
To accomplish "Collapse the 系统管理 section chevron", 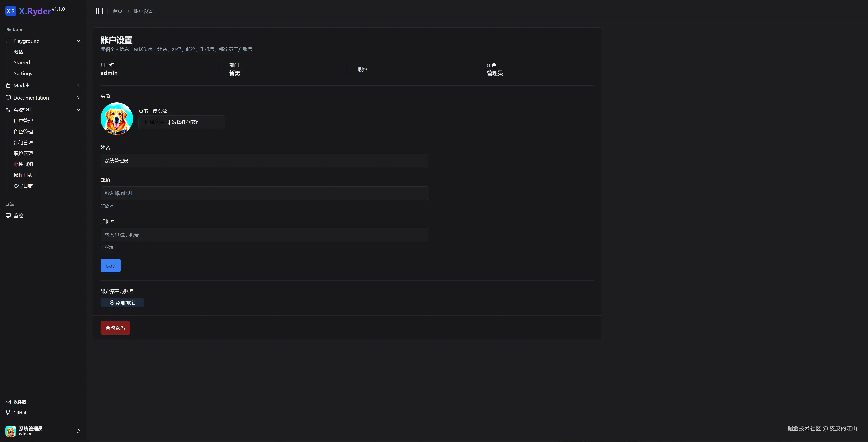I will 79,110.
